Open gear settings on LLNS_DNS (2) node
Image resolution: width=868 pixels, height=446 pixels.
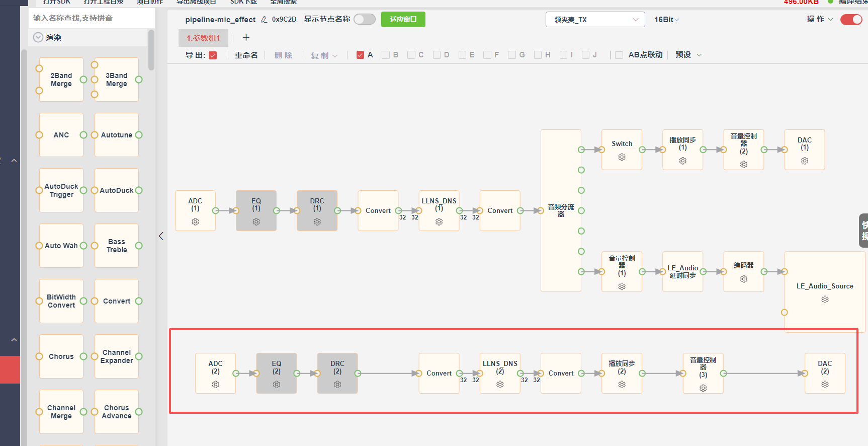click(x=500, y=385)
